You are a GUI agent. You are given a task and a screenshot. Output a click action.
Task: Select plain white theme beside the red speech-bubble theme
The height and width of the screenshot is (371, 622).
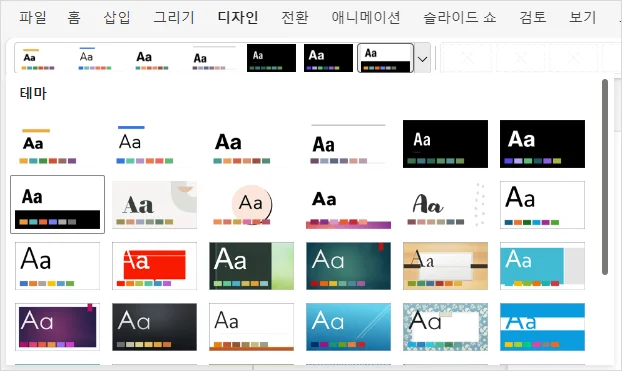[58, 266]
